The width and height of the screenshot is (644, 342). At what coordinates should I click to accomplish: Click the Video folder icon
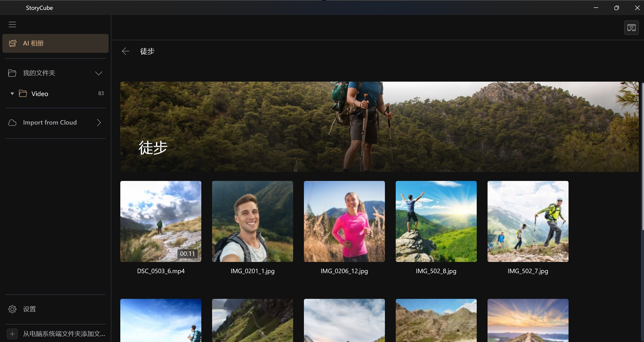click(23, 93)
